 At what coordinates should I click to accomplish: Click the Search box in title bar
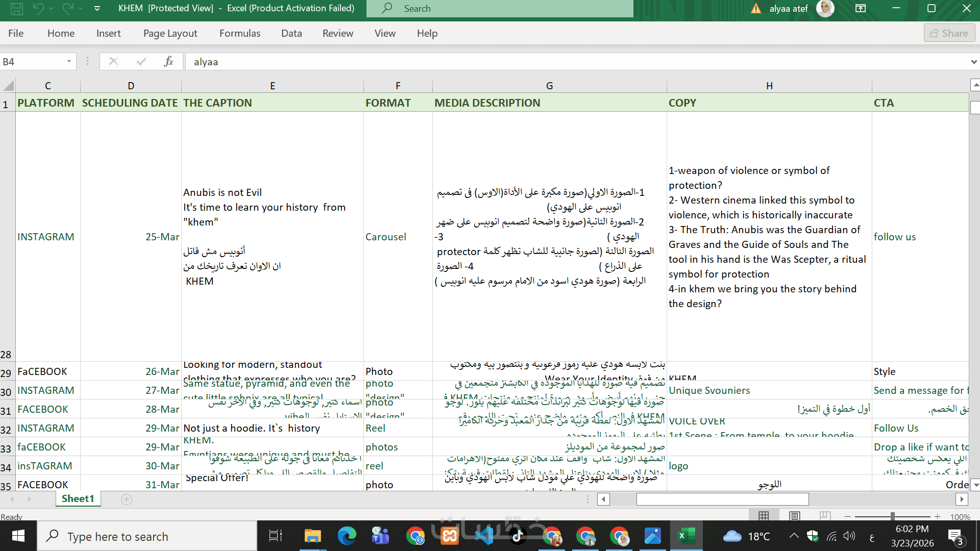click(500, 8)
